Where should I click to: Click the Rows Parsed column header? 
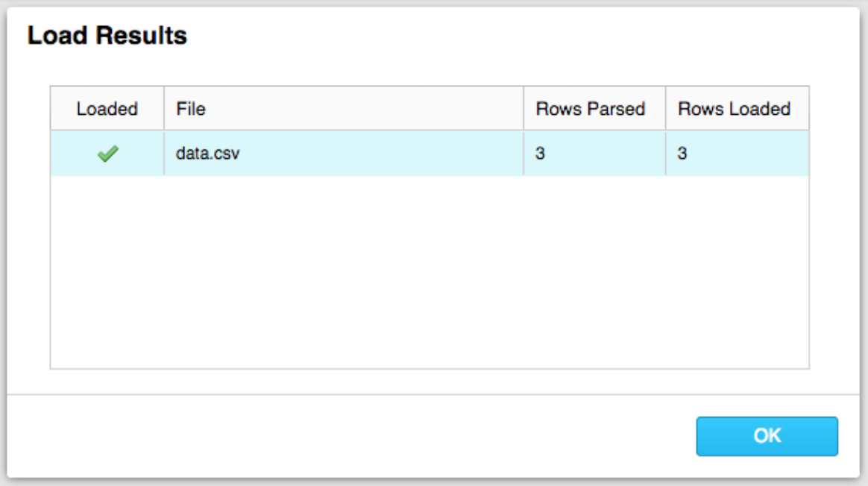pyautogui.click(x=590, y=109)
